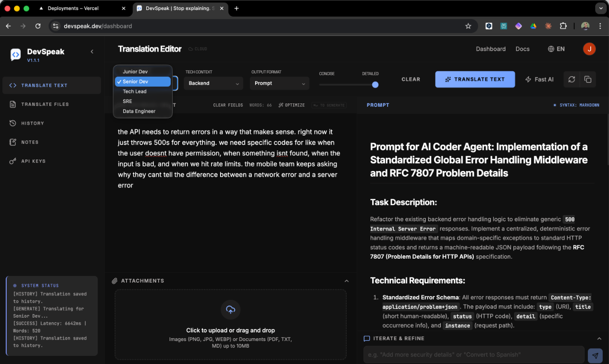Close the DevSpeak browser tab
The width and height of the screenshot is (609, 364).
(x=223, y=8)
